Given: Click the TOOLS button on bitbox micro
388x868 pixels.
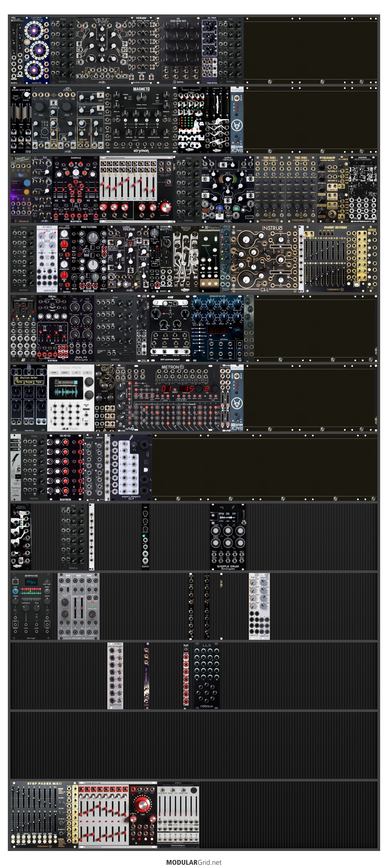Looking at the screenshot, I should tap(65, 372).
